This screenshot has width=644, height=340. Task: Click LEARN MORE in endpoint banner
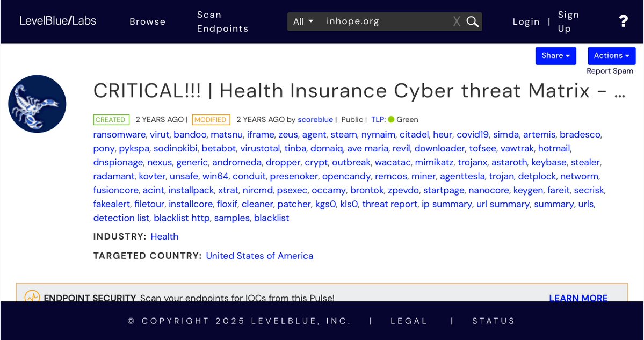tap(578, 298)
